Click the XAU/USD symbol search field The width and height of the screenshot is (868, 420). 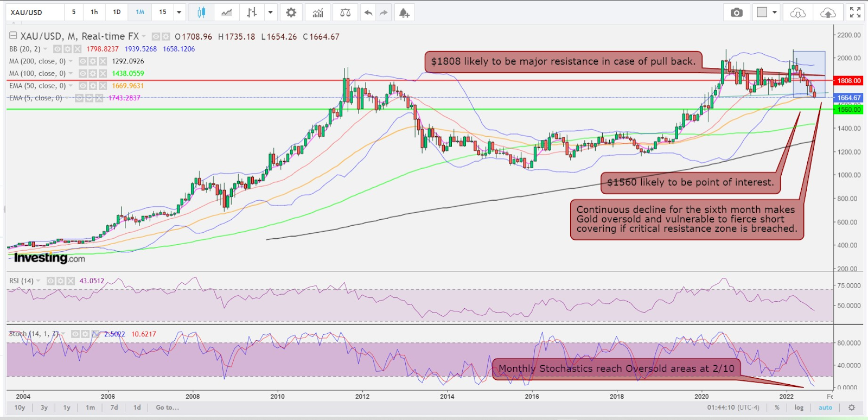click(x=35, y=12)
